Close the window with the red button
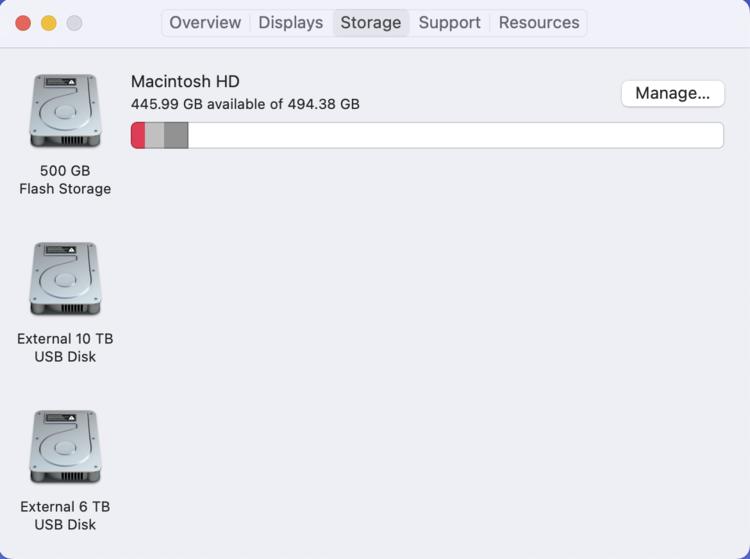The height and width of the screenshot is (559, 750). point(23,23)
